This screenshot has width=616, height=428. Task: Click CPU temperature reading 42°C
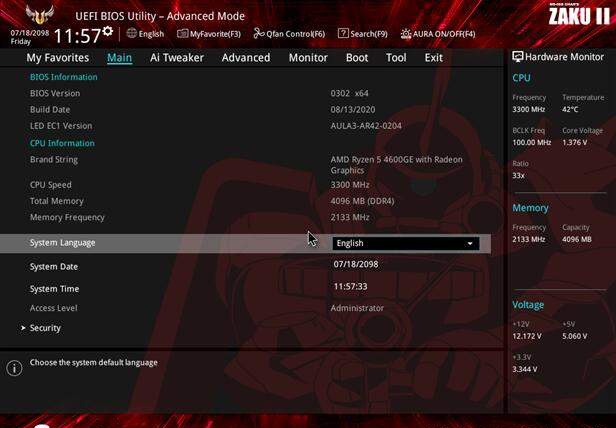(570, 109)
